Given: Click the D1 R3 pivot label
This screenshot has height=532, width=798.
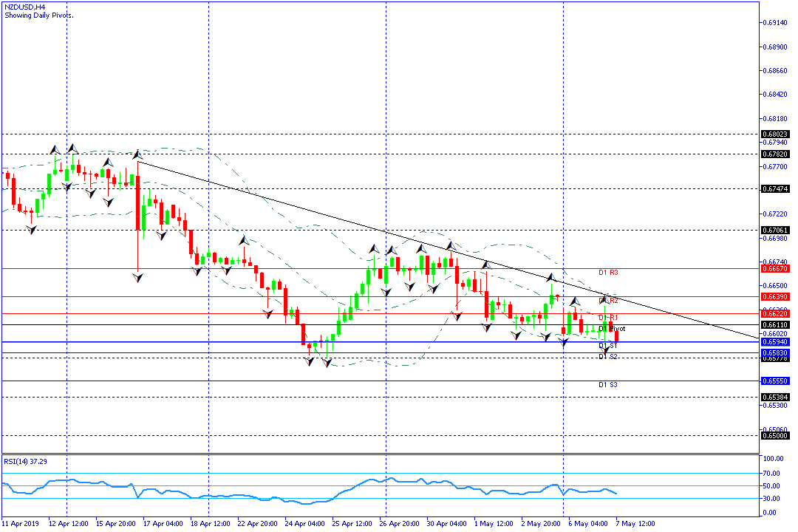Looking at the screenshot, I should (608, 273).
